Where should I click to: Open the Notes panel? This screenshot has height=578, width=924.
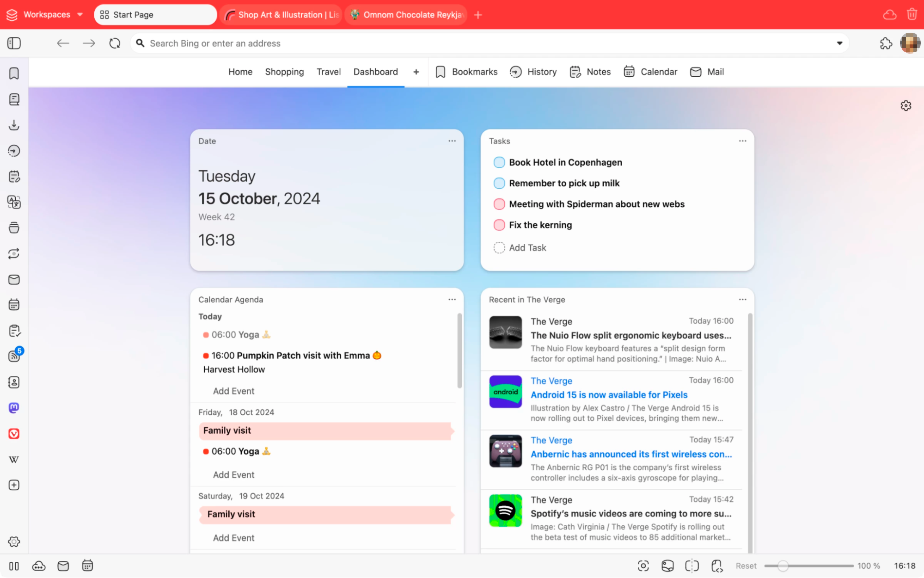(x=597, y=71)
